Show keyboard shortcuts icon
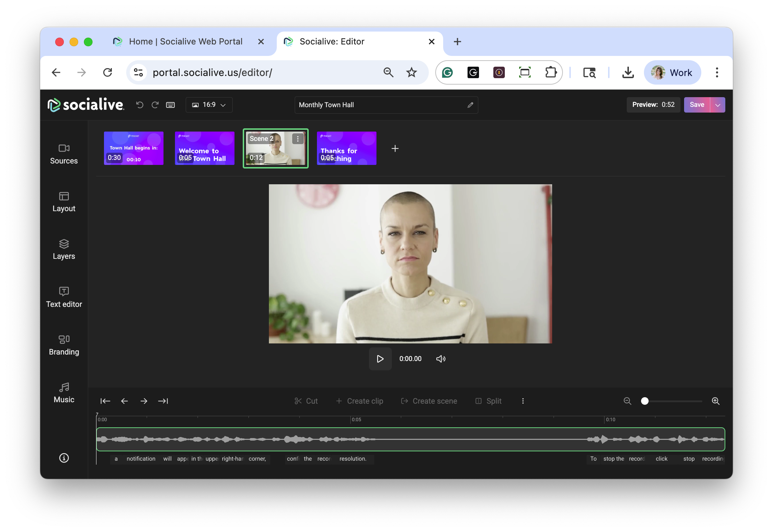This screenshot has width=773, height=532. pyautogui.click(x=170, y=105)
